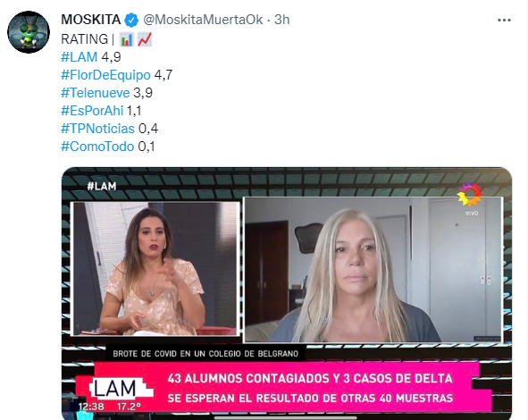Screen dimensions: 528x420
Task: Open the #EsPorAhi hashtag
Action: 92,111
